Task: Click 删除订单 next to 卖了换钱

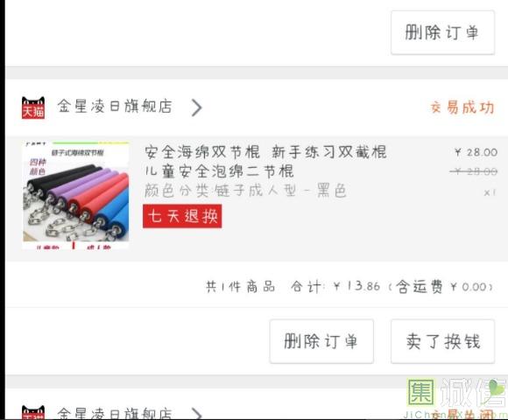Action: click(321, 341)
